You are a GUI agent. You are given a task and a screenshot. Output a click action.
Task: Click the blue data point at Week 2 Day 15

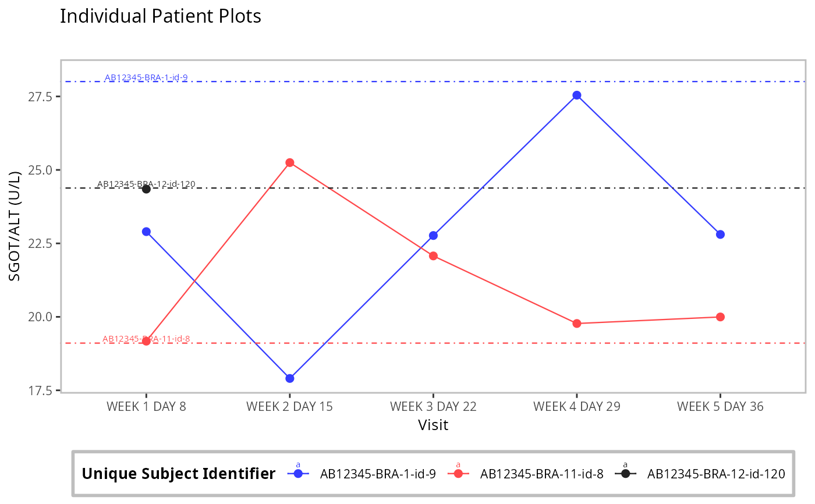[290, 378]
